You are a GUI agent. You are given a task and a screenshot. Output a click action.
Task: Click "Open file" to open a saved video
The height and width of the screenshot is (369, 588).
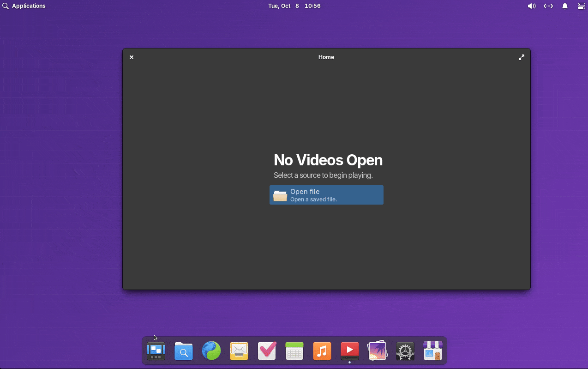326,194
